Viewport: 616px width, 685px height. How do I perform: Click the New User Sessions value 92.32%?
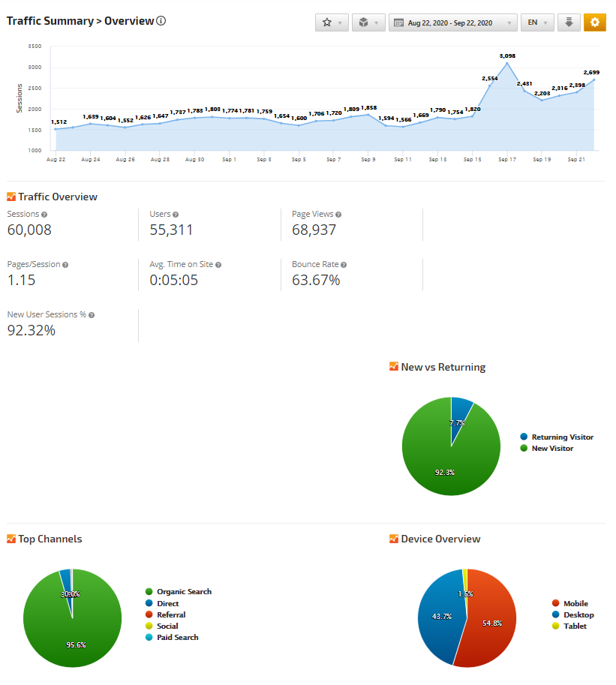pos(32,330)
